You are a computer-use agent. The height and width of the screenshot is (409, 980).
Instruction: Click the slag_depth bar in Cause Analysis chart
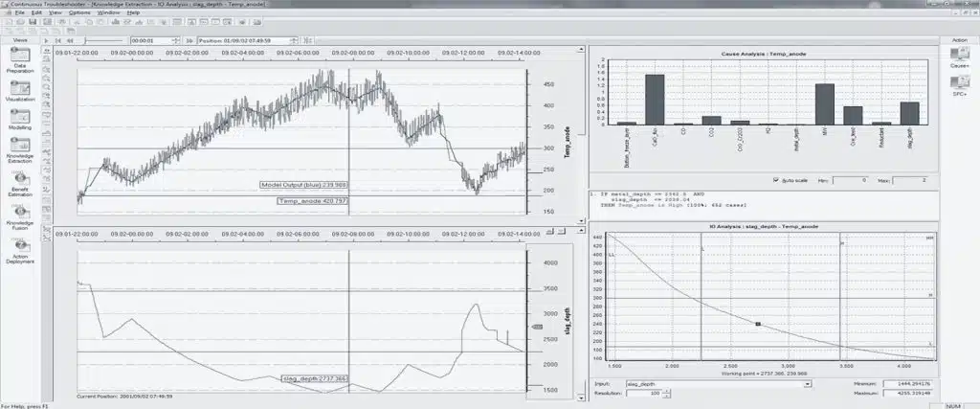(x=909, y=114)
